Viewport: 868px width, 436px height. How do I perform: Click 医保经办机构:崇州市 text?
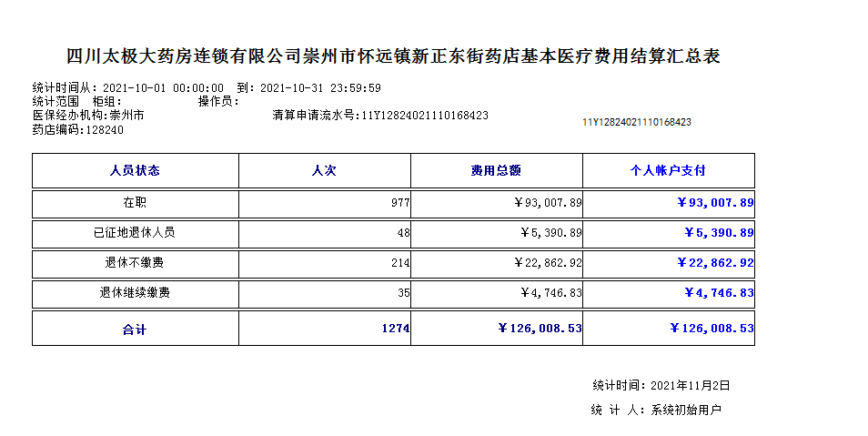point(88,116)
